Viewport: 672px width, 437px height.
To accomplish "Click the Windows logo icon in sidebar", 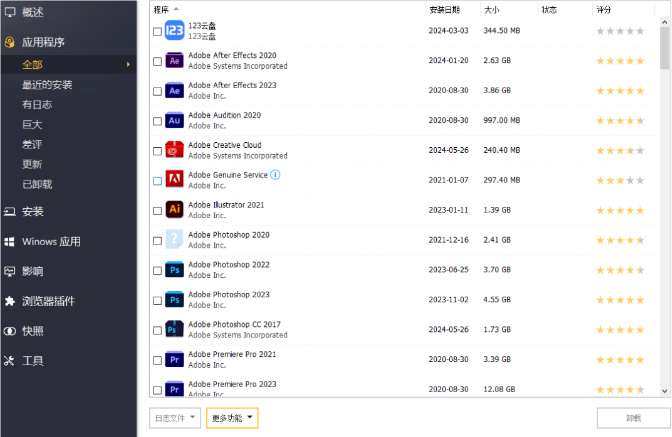I will tap(9, 242).
